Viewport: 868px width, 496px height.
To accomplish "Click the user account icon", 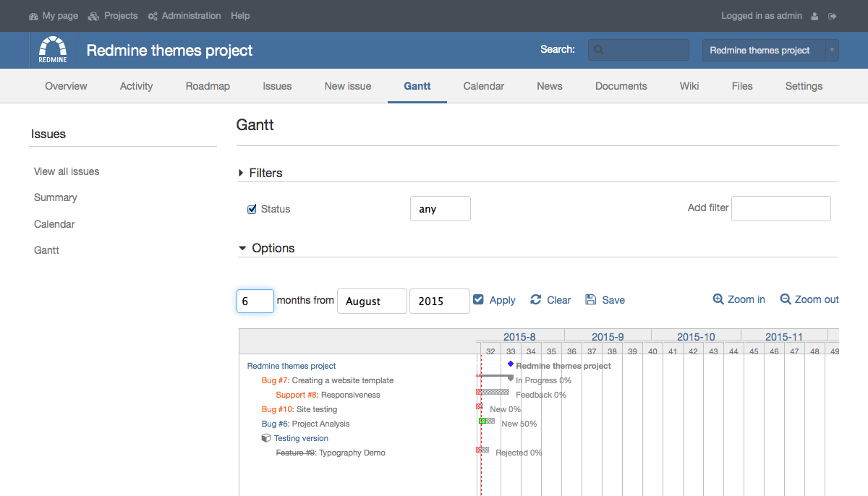I will (814, 16).
